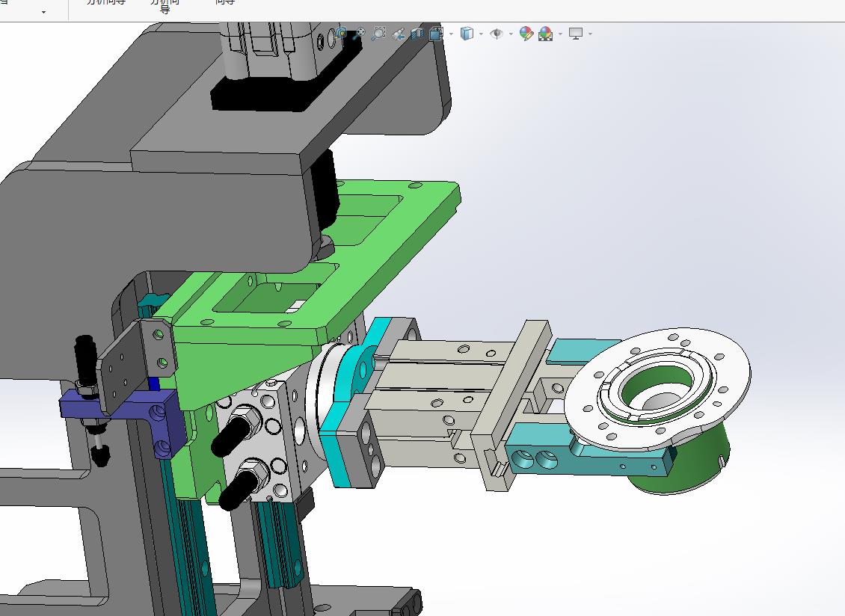Expand the View Orientation dropdown arrow
Screen dimensions: 845x616
tap(451, 34)
